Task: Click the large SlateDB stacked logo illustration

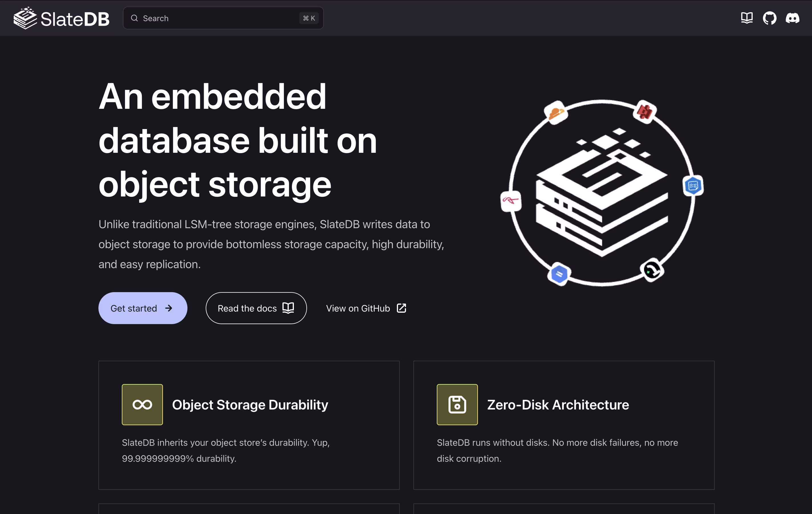Action: 602,192
